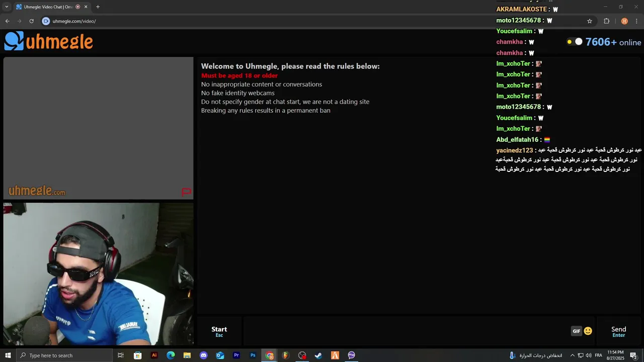Open the notification center icon
Viewport: 644px width, 362px height.
(634, 355)
